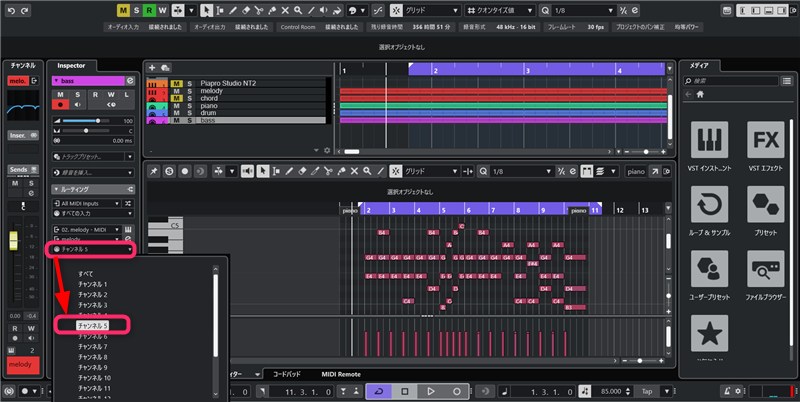
Task: Click the transport Stop button
Action: click(405, 391)
